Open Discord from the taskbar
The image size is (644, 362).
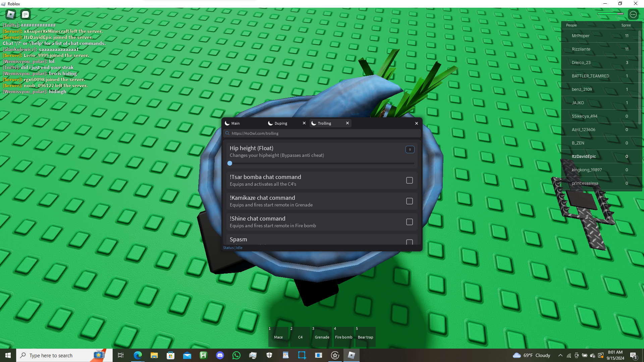pyautogui.click(x=220, y=355)
